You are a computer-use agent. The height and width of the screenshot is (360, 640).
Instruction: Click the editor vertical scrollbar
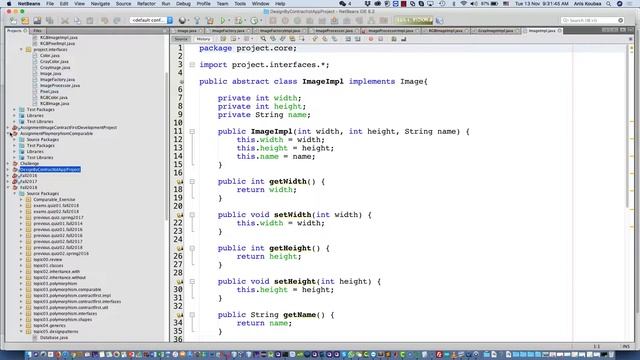coord(628,127)
